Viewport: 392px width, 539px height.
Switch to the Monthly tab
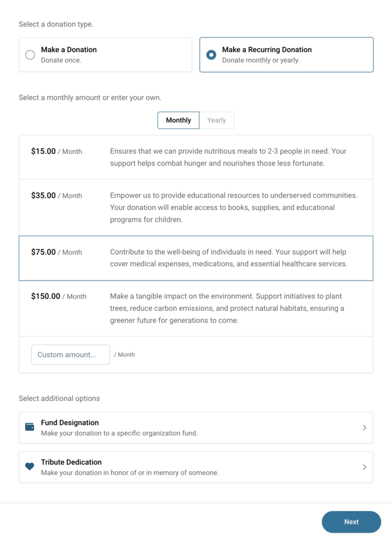(178, 120)
